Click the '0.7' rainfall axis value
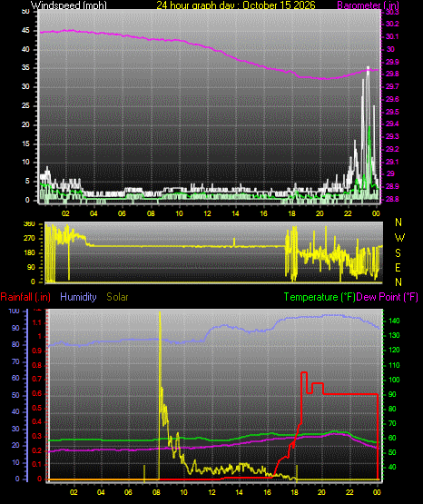Image resolution: width=423 pixels, height=504 pixels. pyautogui.click(x=37, y=379)
